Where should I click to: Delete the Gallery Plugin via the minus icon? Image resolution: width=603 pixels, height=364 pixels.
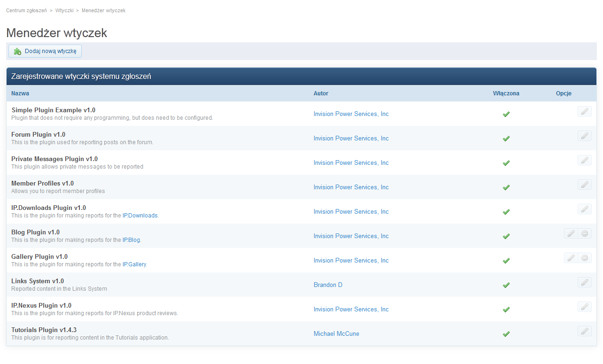[x=585, y=258]
